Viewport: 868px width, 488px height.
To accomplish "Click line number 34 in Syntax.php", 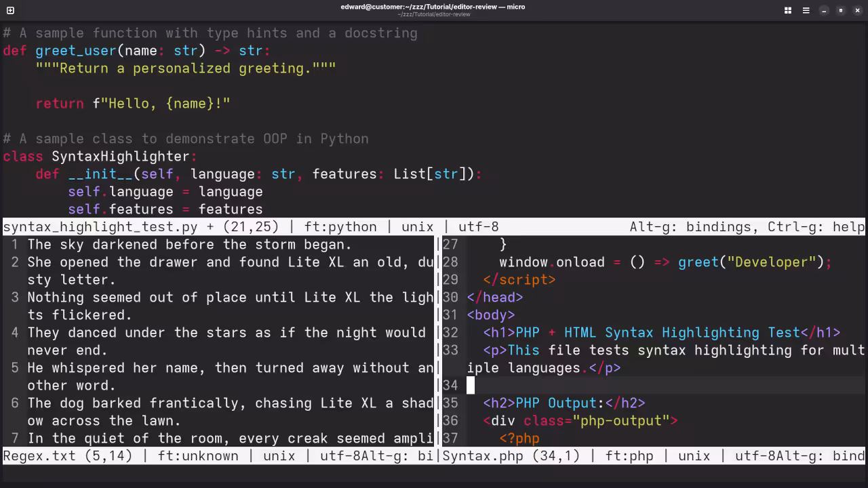I will pos(450,385).
